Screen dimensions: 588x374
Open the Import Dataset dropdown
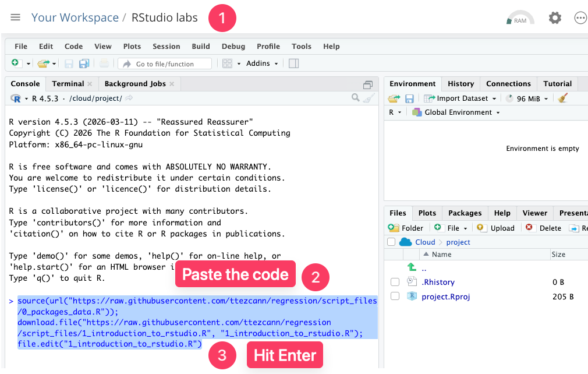(x=460, y=98)
